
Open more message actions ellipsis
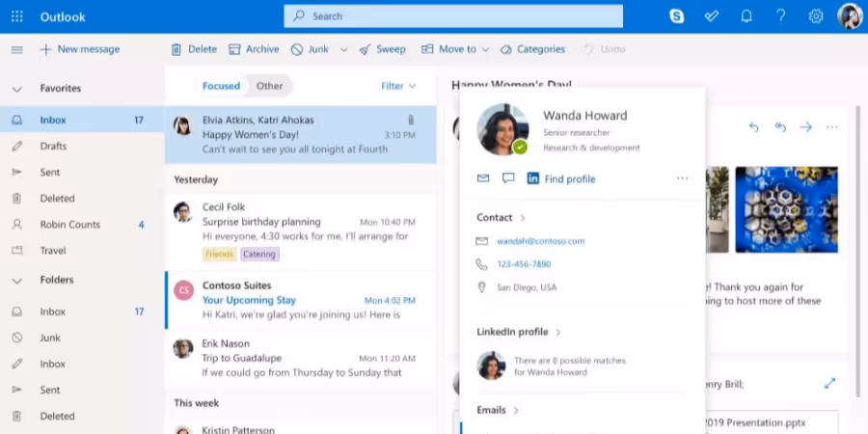click(x=832, y=127)
